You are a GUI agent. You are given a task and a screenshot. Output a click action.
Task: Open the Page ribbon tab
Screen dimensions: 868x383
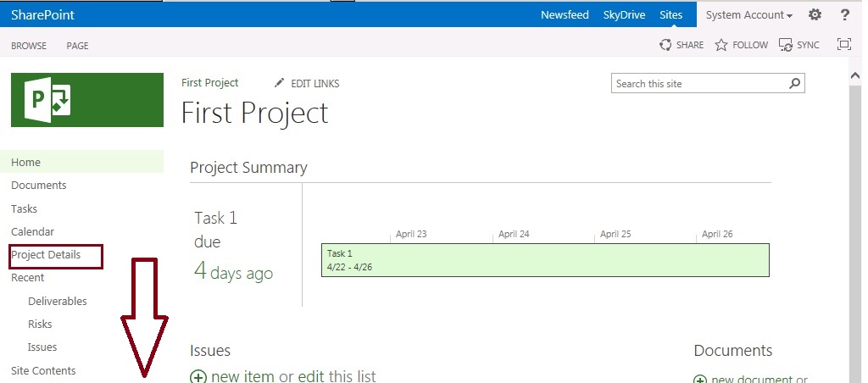click(x=77, y=46)
